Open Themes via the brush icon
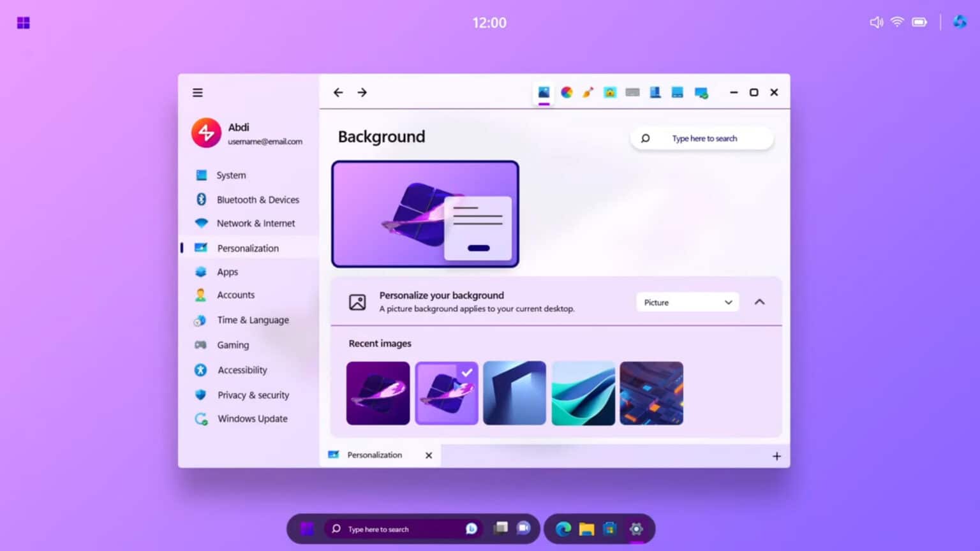 click(x=588, y=92)
